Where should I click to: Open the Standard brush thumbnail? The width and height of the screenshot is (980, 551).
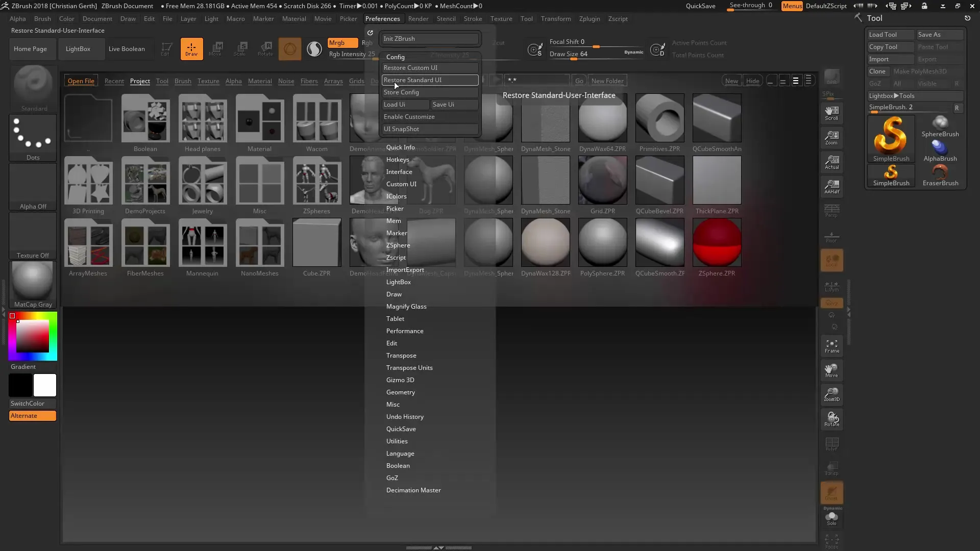[33, 89]
